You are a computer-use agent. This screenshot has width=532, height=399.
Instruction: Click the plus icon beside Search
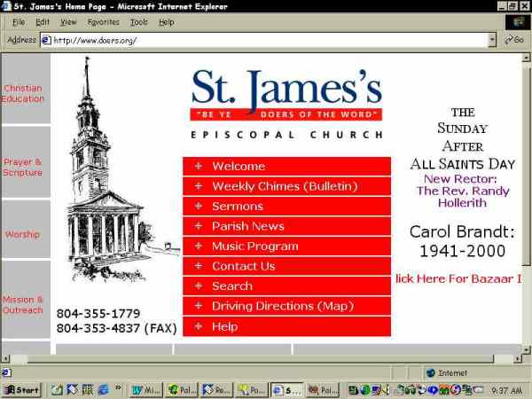tap(199, 286)
